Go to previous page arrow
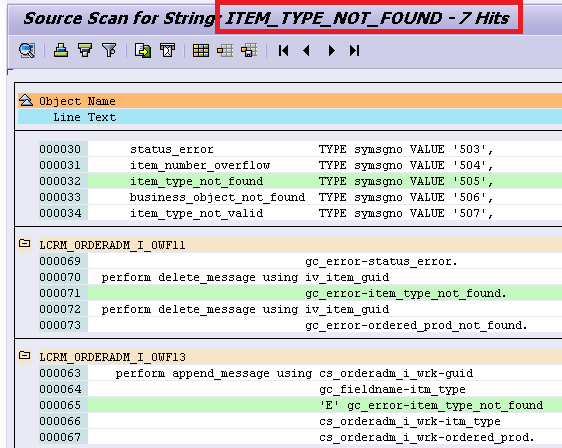 (x=306, y=51)
